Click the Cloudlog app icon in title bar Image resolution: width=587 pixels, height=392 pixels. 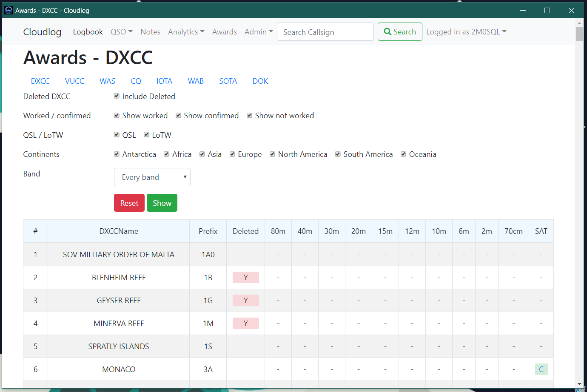click(x=9, y=10)
